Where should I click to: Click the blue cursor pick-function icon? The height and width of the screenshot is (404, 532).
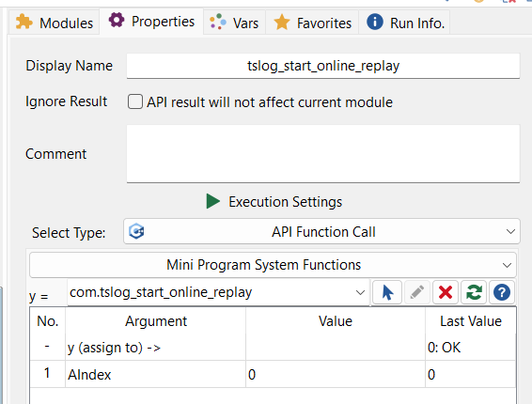pyautogui.click(x=387, y=292)
